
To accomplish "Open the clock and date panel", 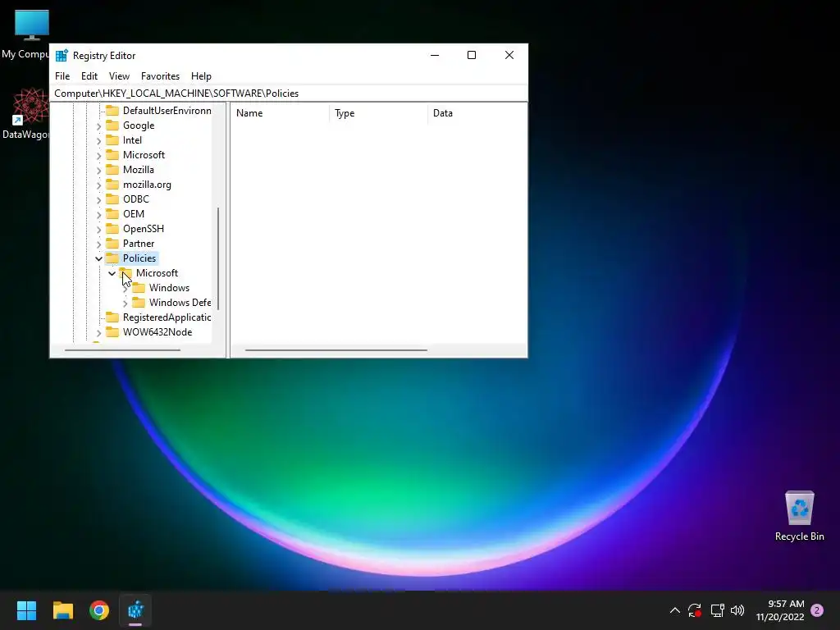I will click(x=780, y=610).
